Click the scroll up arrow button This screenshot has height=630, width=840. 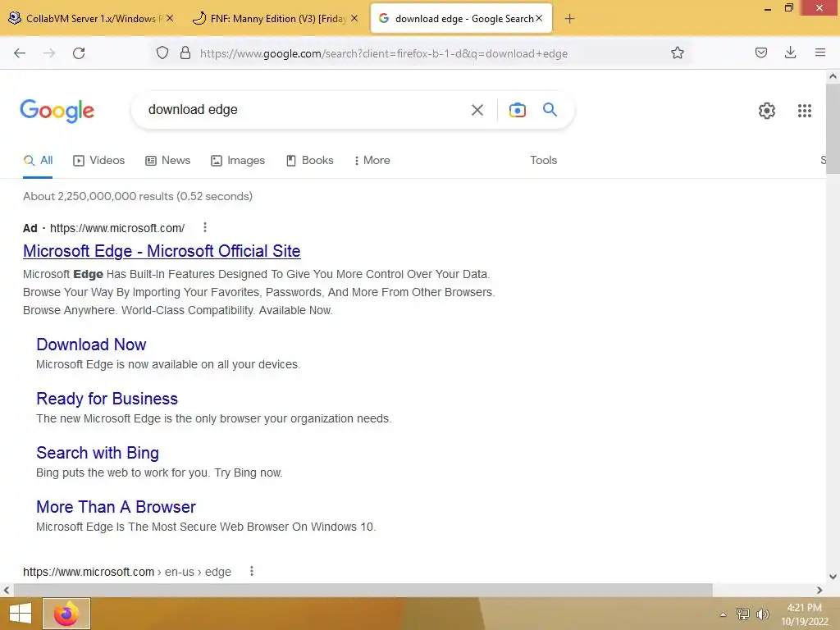click(x=833, y=76)
